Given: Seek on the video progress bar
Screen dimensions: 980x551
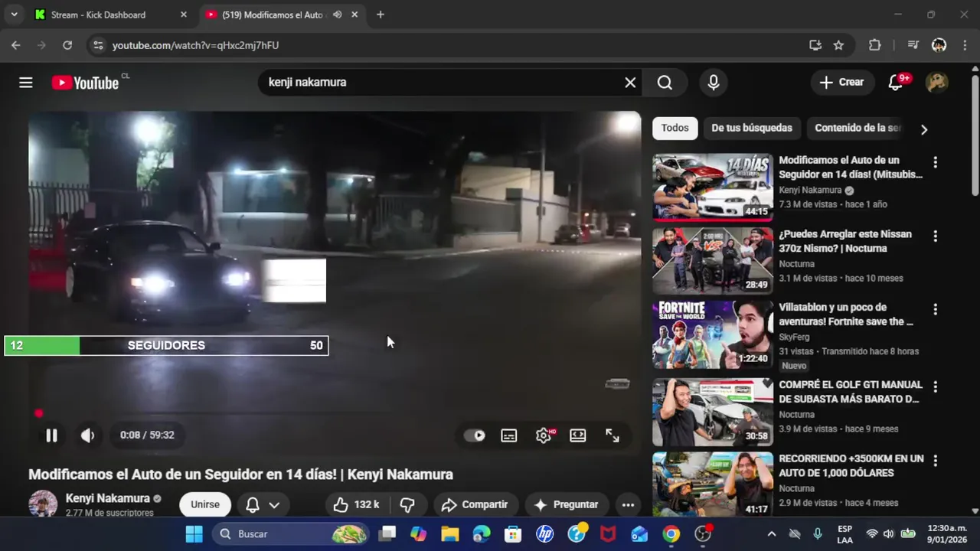Looking at the screenshot, I should [335, 414].
